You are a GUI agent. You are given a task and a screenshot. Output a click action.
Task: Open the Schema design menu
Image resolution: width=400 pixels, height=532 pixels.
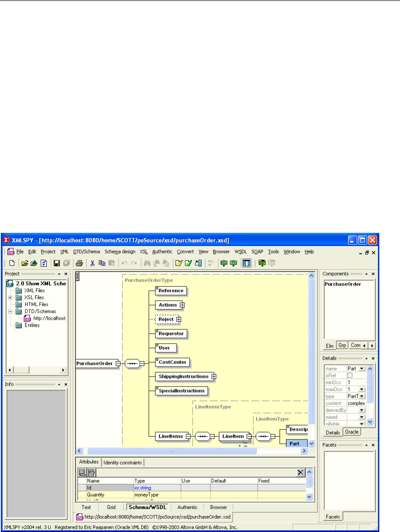[x=120, y=251]
